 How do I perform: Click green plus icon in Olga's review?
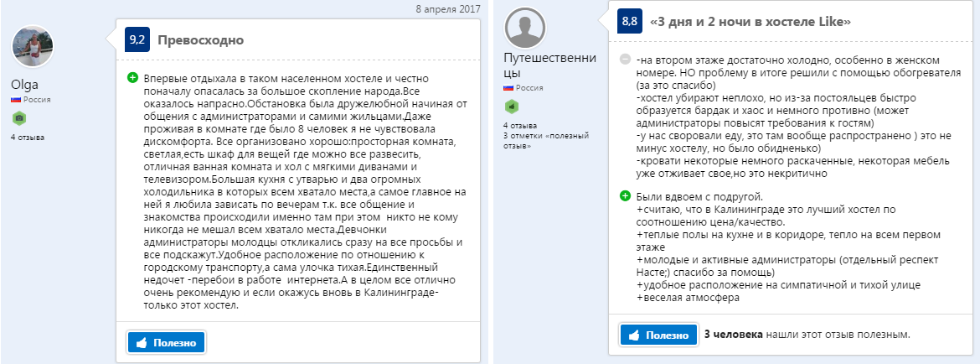click(x=132, y=77)
